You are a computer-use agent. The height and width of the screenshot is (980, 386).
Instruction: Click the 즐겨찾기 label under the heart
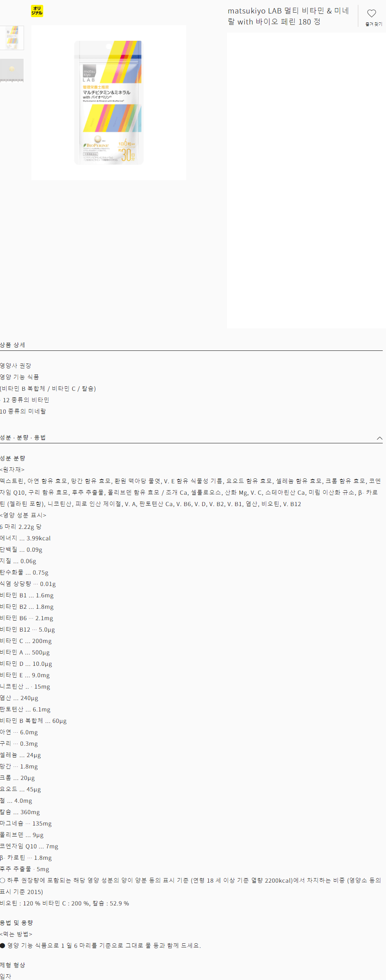[x=373, y=24]
